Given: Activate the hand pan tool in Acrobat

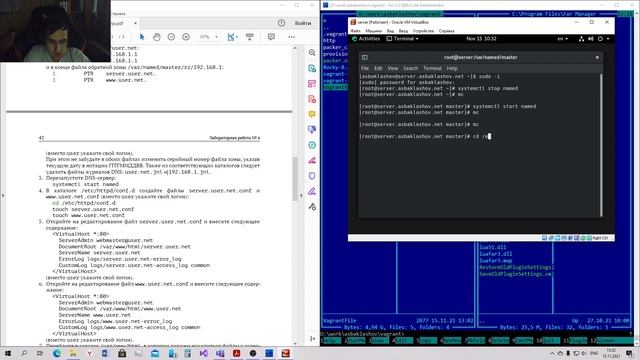Looking at the screenshot, I should coord(157,37).
